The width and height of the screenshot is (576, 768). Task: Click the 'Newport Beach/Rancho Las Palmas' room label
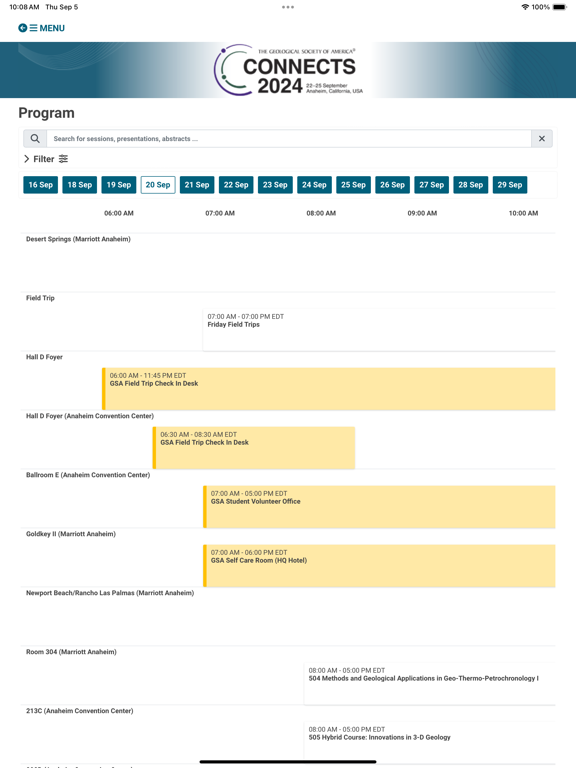(110, 593)
